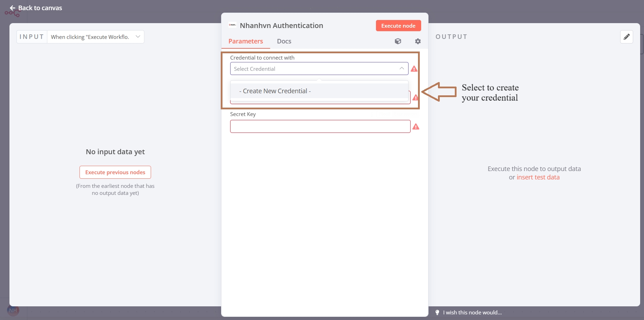The image size is (644, 320).
Task: Focus the Secret Key input field
Action: pyautogui.click(x=320, y=127)
